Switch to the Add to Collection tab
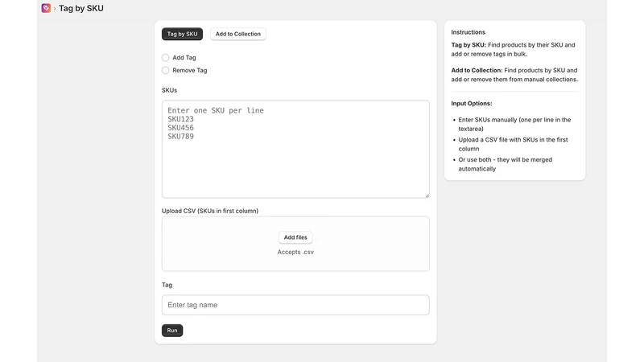This screenshot has height=362, width=644. pos(237,34)
